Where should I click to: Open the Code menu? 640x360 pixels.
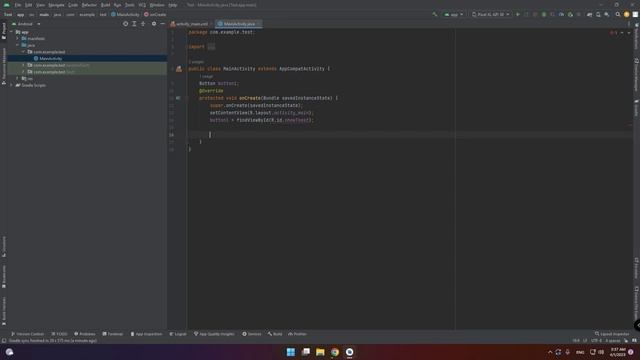73,5
